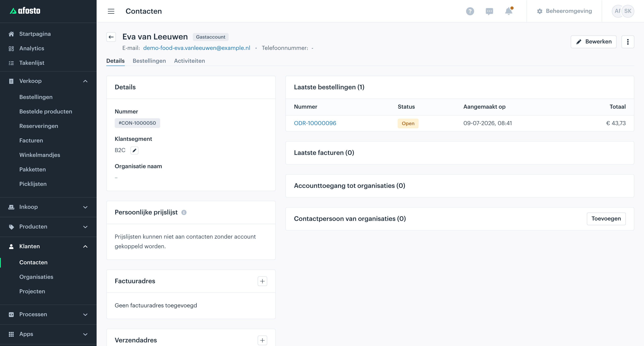Add a Factuuradres with plus icon
This screenshot has height=346, width=644.
click(x=262, y=281)
